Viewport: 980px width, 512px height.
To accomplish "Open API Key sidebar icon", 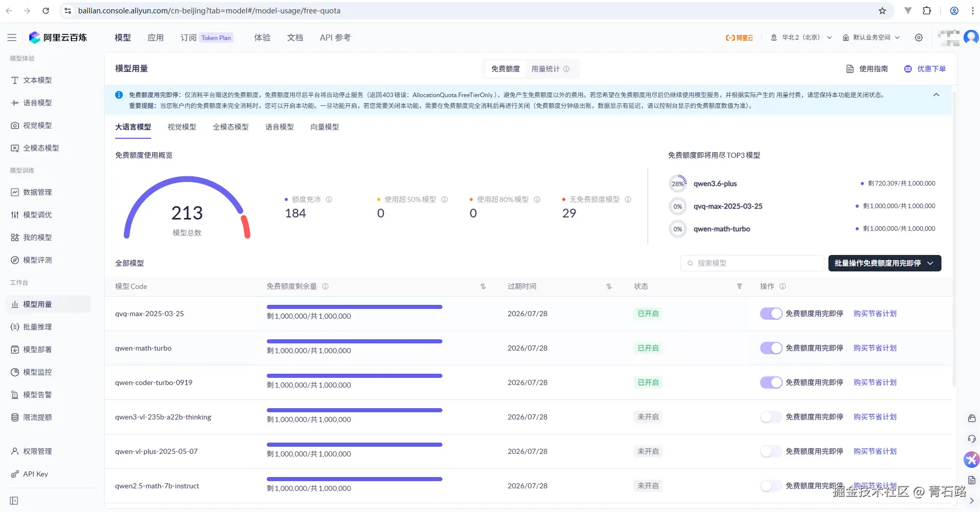I will coord(15,474).
